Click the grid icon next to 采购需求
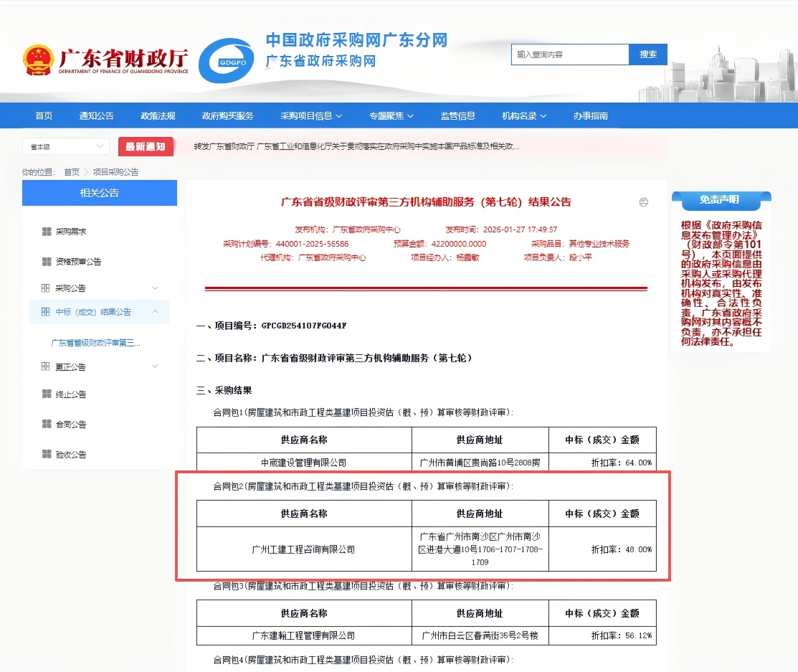 (47, 232)
